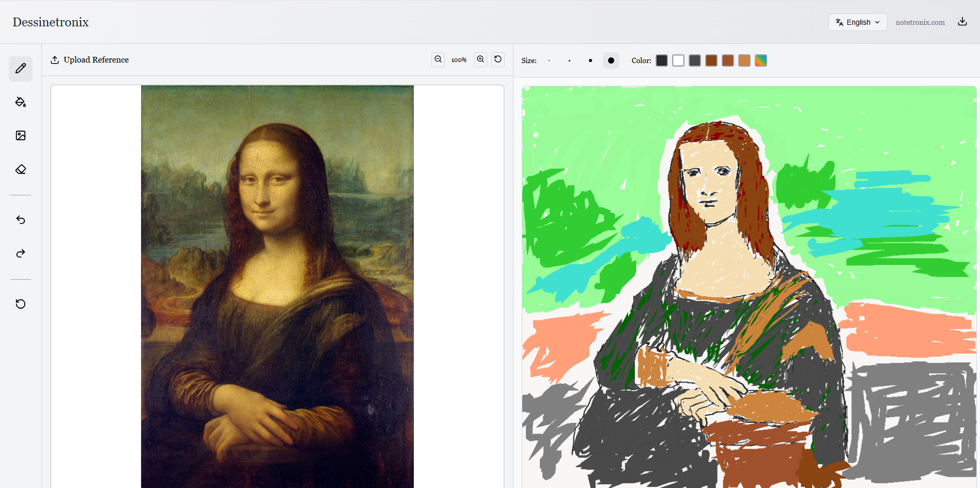980x488 pixels.
Task: Click Upload Reference button
Action: click(x=89, y=60)
